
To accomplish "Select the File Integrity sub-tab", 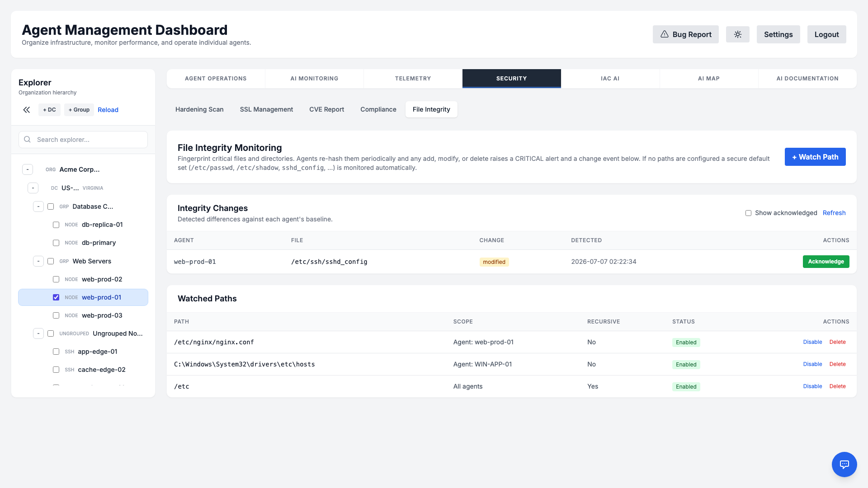I will (431, 109).
